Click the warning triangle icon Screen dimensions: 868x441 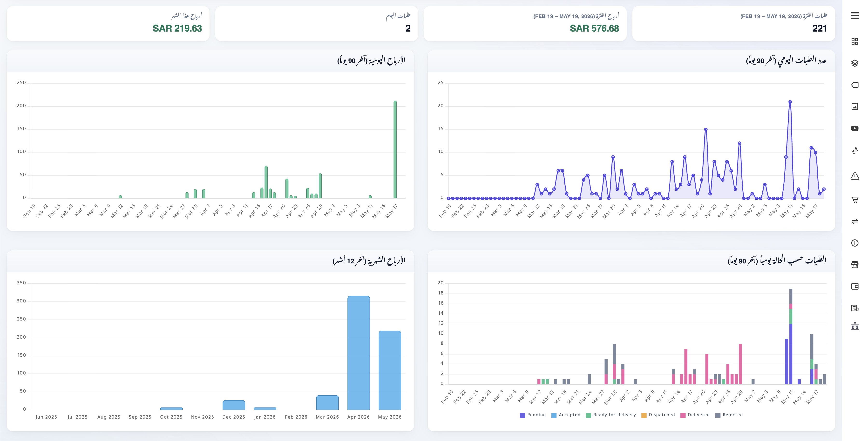[x=854, y=175]
